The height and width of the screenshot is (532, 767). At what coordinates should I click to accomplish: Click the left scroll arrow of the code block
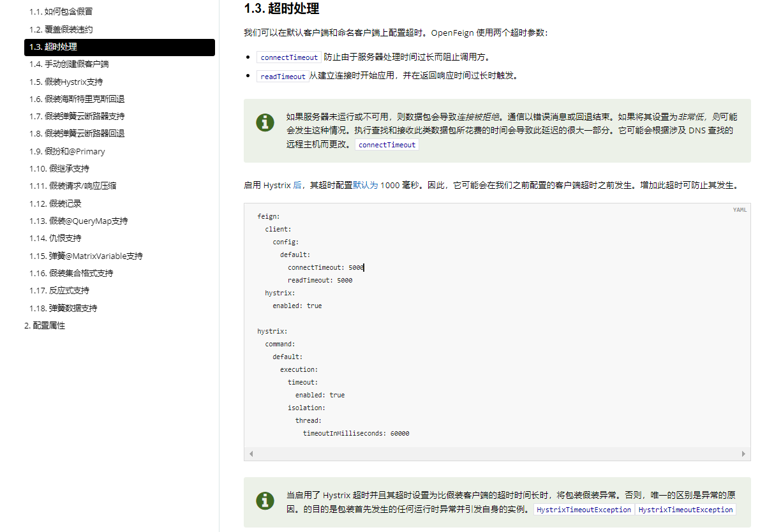point(251,454)
